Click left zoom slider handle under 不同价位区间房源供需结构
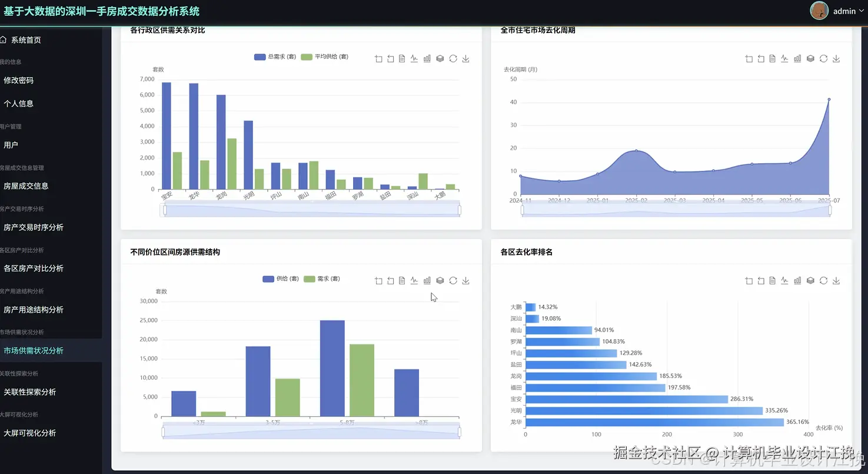This screenshot has height=474, width=868. [163, 432]
